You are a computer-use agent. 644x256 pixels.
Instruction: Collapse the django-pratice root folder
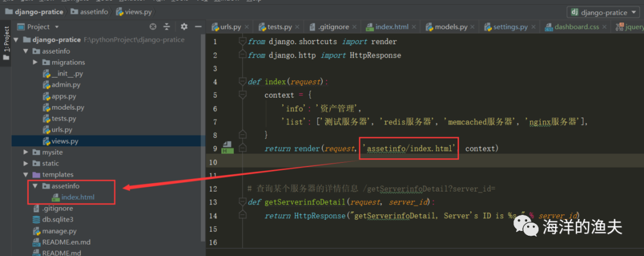pos(16,40)
